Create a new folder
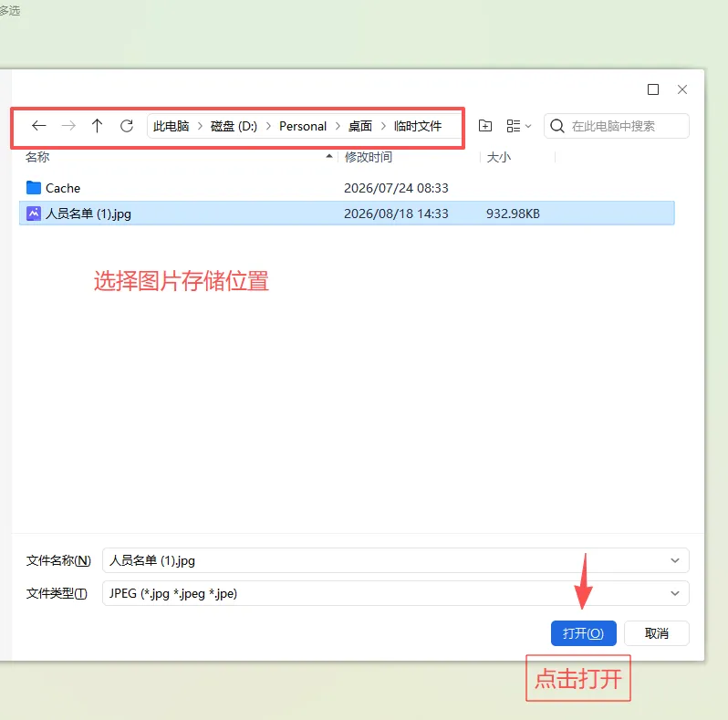This screenshot has width=728, height=720. click(485, 126)
